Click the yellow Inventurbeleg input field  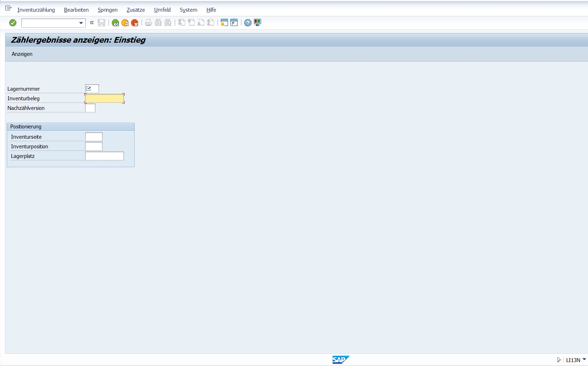pyautogui.click(x=105, y=98)
